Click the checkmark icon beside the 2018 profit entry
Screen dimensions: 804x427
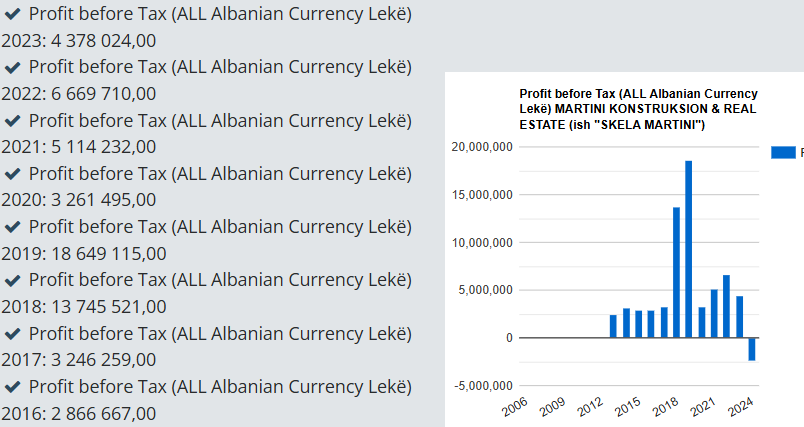[x=14, y=280]
